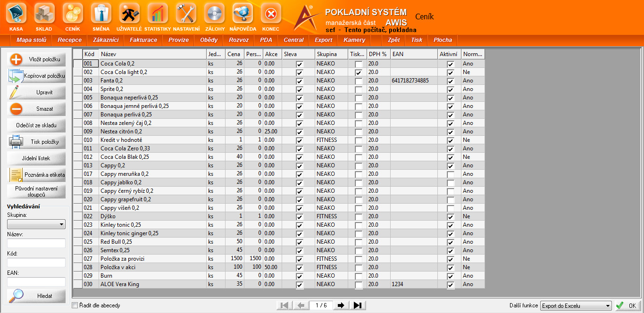The width and height of the screenshot is (644, 313).
Task: Sort table by the Cena column header
Action: [234, 54]
